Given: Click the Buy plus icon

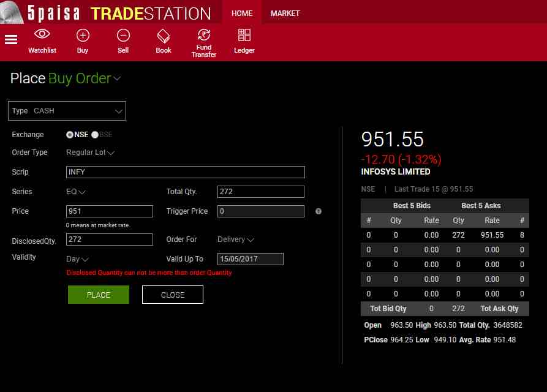Looking at the screenshot, I should [x=83, y=35].
